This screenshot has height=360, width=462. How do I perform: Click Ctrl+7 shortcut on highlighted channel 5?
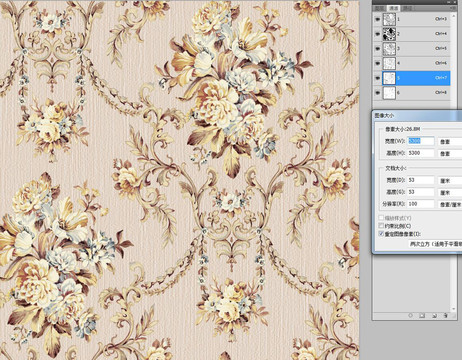click(x=441, y=78)
